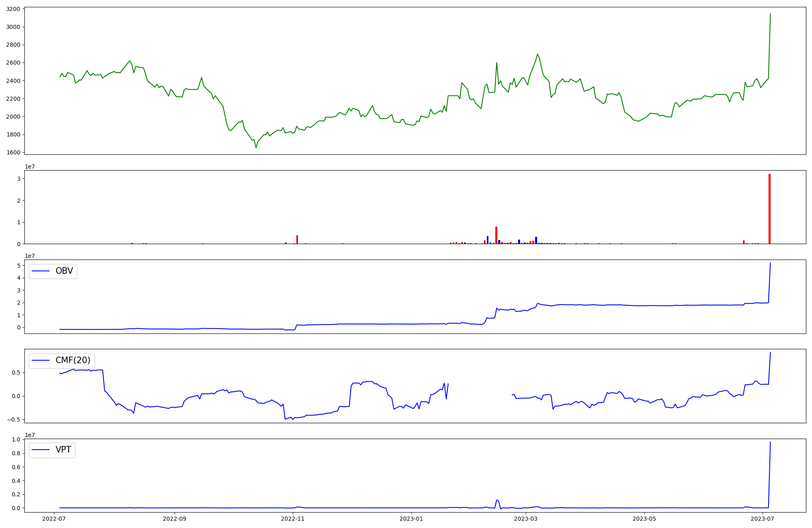Click the 2022-11 date tick label
812x528 pixels.
pyautogui.click(x=293, y=519)
